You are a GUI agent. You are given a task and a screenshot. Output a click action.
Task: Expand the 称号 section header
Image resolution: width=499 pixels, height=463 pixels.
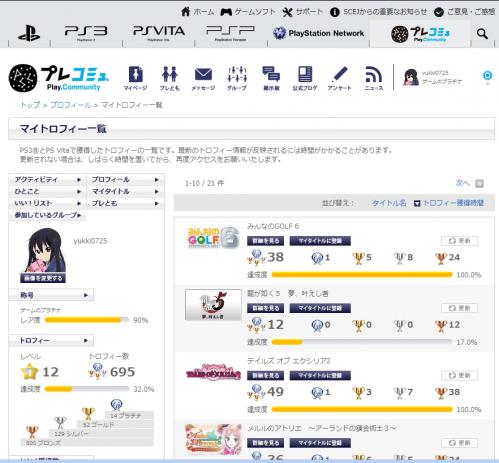[x=51, y=295]
